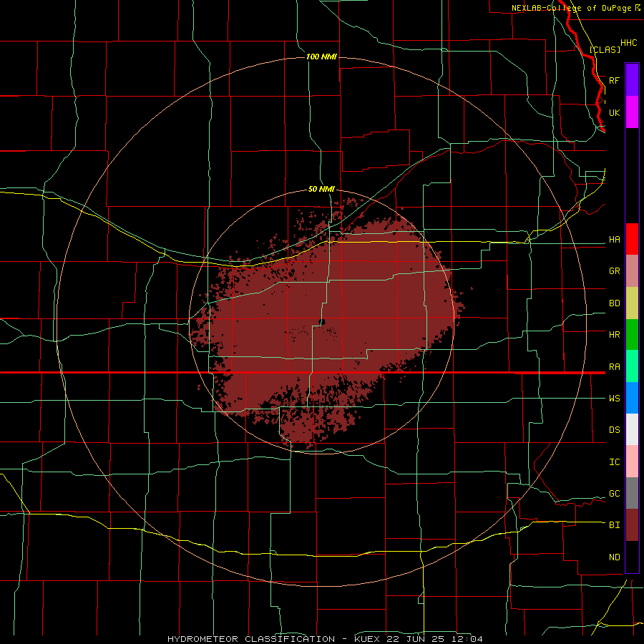Viewport: 644px width, 644px height.
Task: Click the '50 NMI' range ring label
Action: 321,190
